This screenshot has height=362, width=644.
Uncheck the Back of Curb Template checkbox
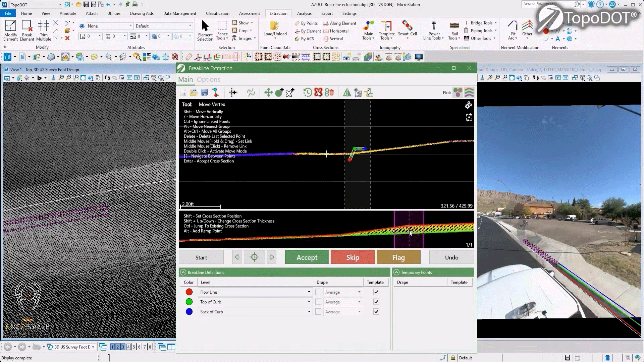tap(376, 312)
